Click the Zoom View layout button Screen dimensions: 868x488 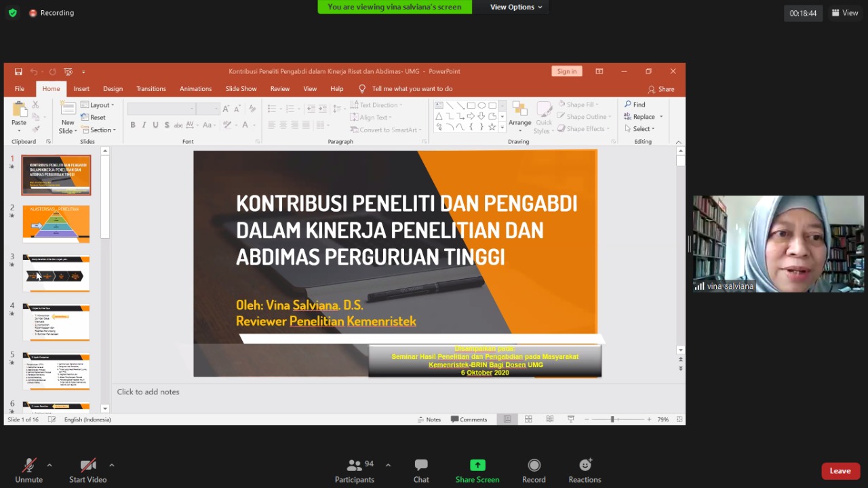pyautogui.click(x=845, y=13)
